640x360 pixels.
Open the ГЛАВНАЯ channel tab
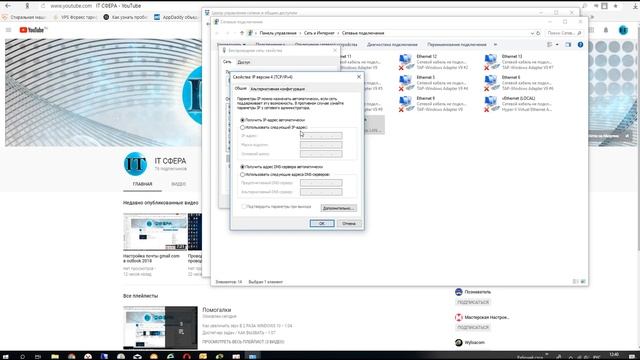pos(142,184)
